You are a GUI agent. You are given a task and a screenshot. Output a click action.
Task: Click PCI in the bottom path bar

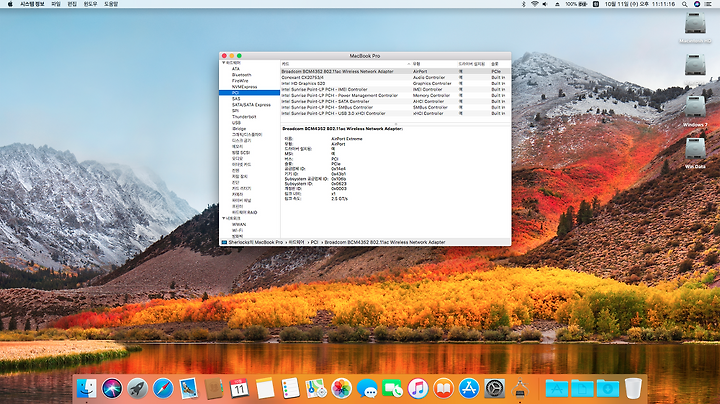click(315, 242)
